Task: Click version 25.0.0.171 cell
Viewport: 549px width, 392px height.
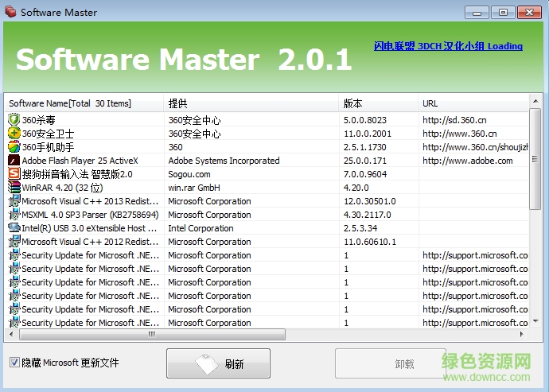Action: pyautogui.click(x=365, y=161)
